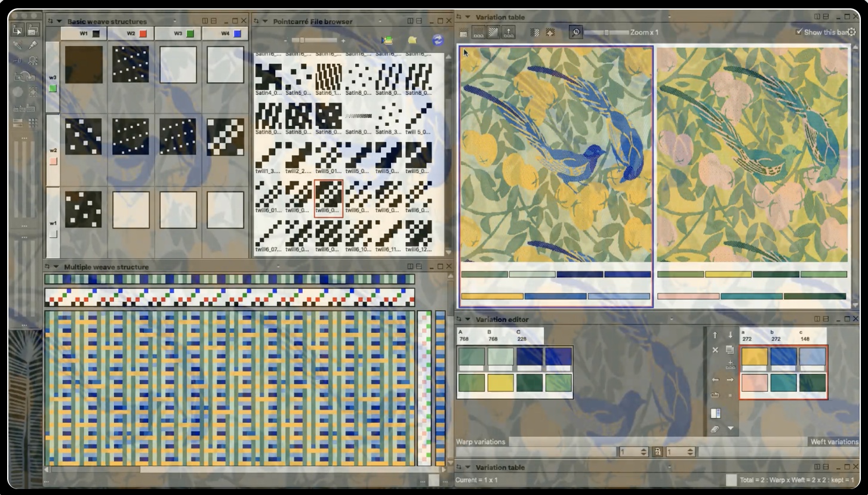Click the Total = 2 status text
The image size is (868, 495).
point(796,479)
